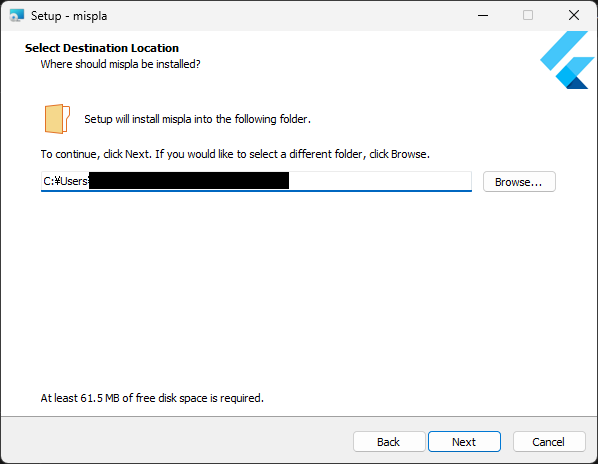Place cursor in empty end of path field
Image resolution: width=598 pixels, height=464 pixels.
coord(379,181)
